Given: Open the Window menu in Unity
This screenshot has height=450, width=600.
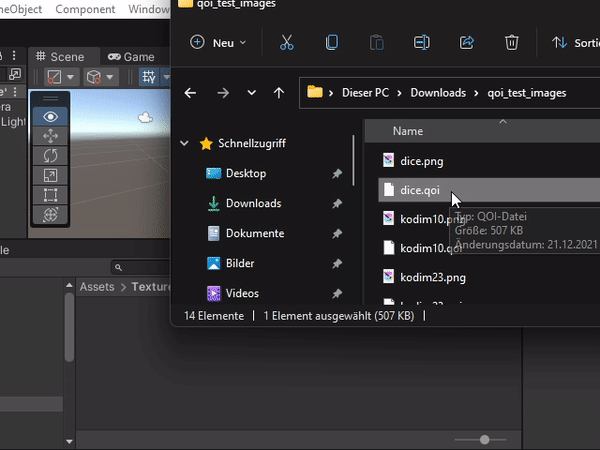Looking at the screenshot, I should click(148, 9).
